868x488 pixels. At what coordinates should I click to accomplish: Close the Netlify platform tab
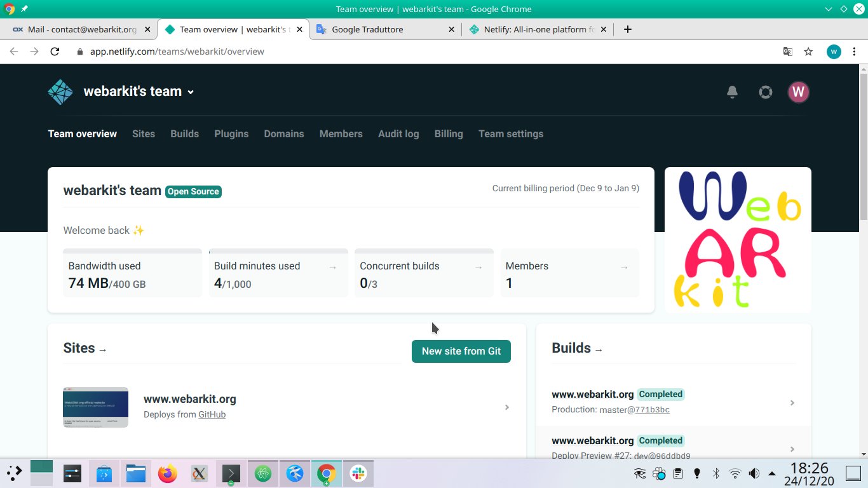pyautogui.click(x=604, y=29)
